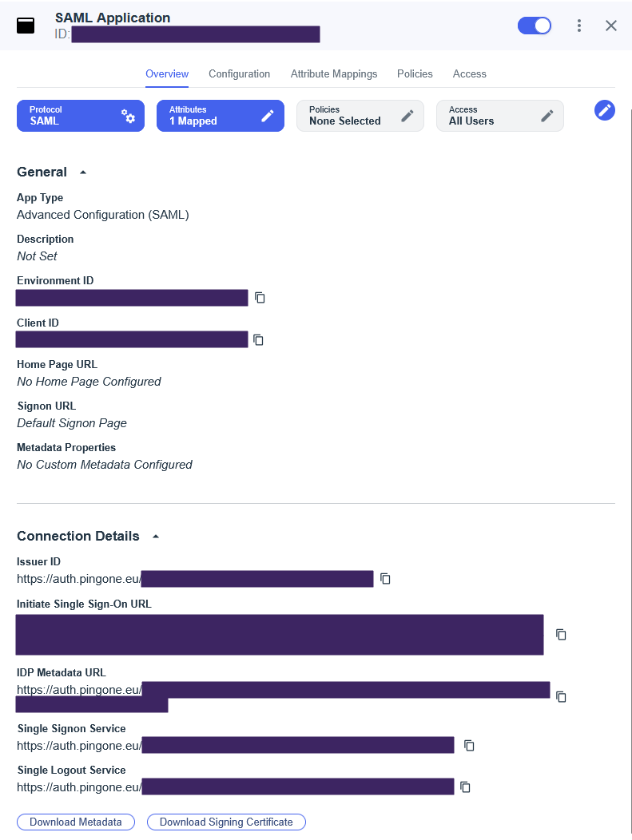The image size is (632, 840).
Task: Open the Attribute Mappings tab
Action: pos(334,74)
